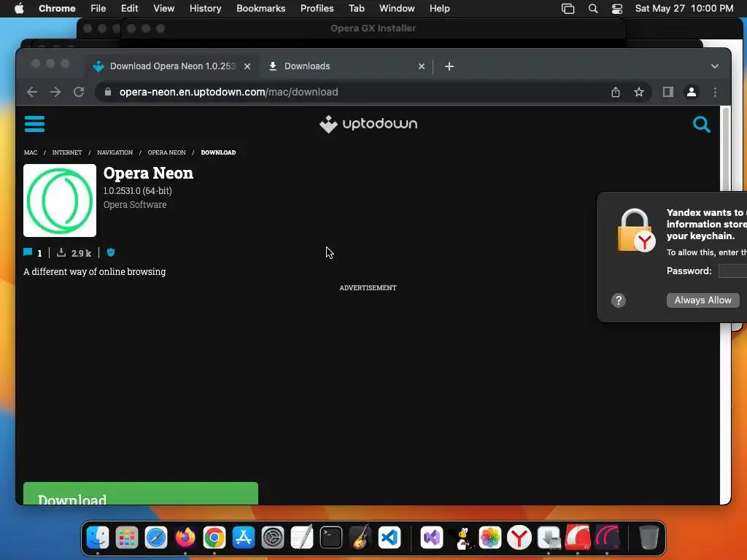This screenshot has width=747, height=560.
Task: Open App Store from the Dock
Action: [x=244, y=537]
